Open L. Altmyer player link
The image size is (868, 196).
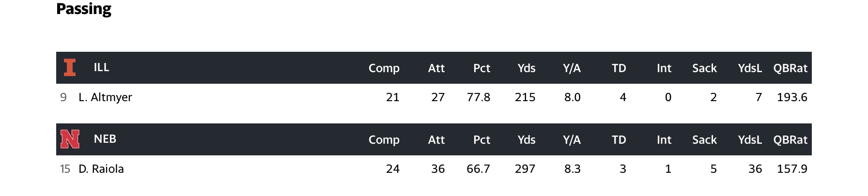[x=105, y=97]
